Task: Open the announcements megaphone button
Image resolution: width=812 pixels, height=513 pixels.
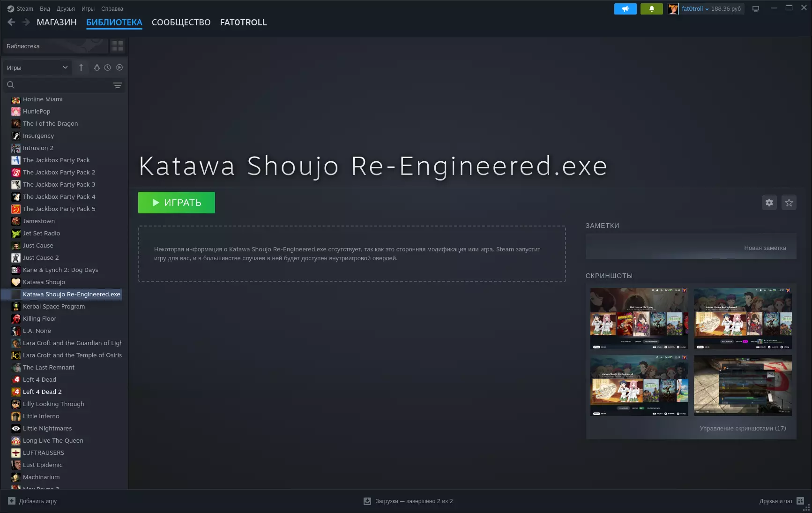Action: click(x=626, y=9)
